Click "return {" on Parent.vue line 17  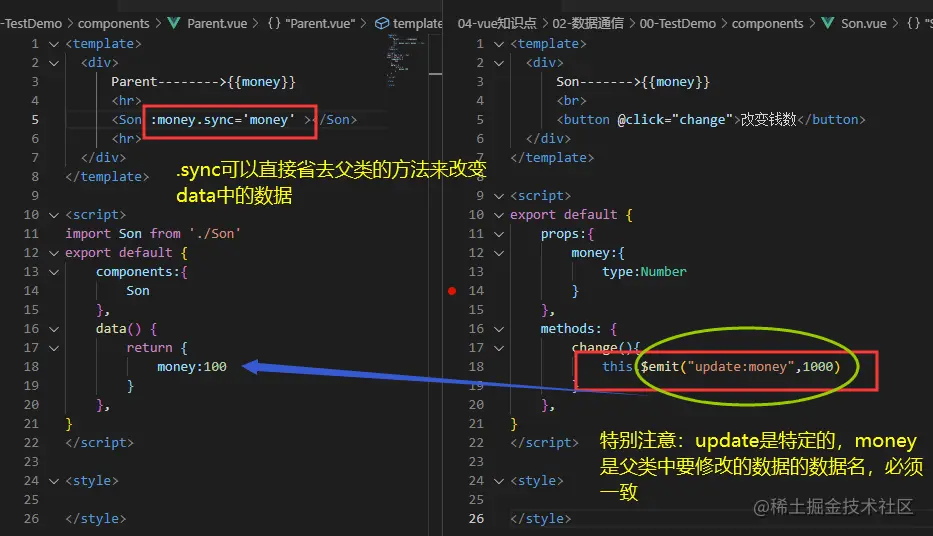tap(157, 348)
